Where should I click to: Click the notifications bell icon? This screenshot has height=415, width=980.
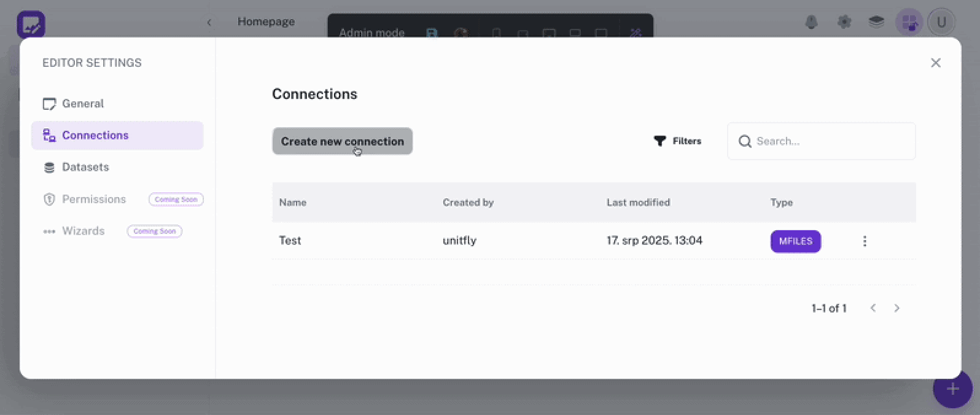point(811,22)
